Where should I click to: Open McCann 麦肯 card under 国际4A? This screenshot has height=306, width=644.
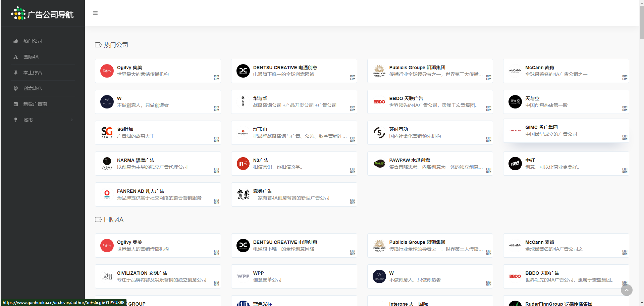(x=566, y=246)
